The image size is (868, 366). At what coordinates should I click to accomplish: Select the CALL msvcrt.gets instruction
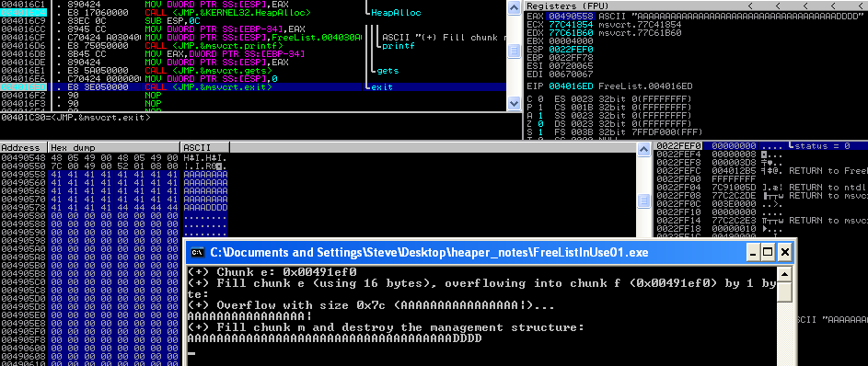208,71
